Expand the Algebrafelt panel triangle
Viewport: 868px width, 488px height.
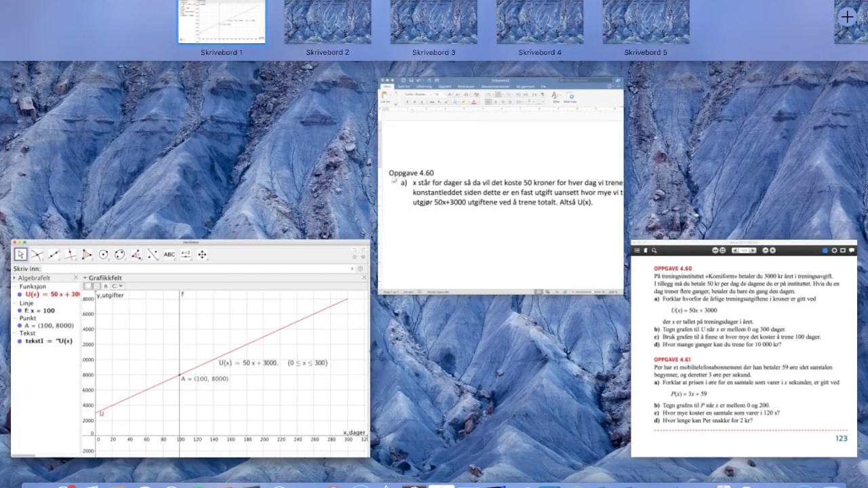14,278
